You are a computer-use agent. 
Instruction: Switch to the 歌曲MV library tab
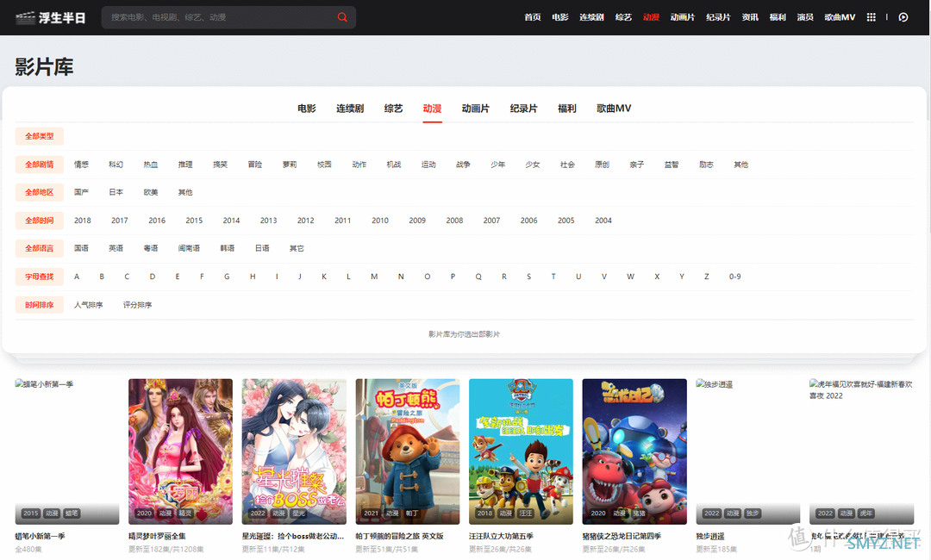coord(614,109)
